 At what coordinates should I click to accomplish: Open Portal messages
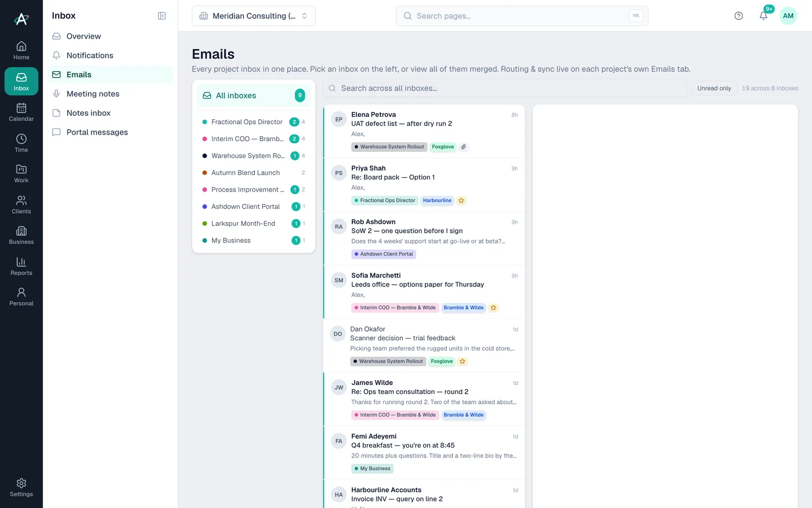point(110,132)
